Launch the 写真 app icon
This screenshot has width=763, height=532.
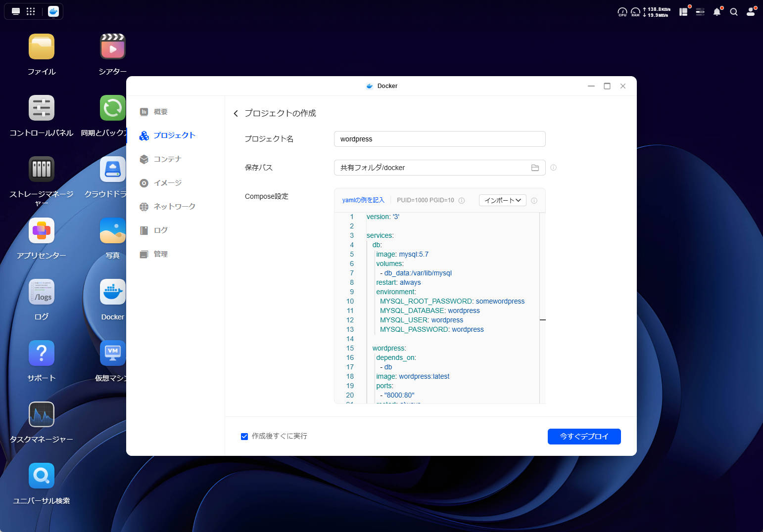pos(113,231)
